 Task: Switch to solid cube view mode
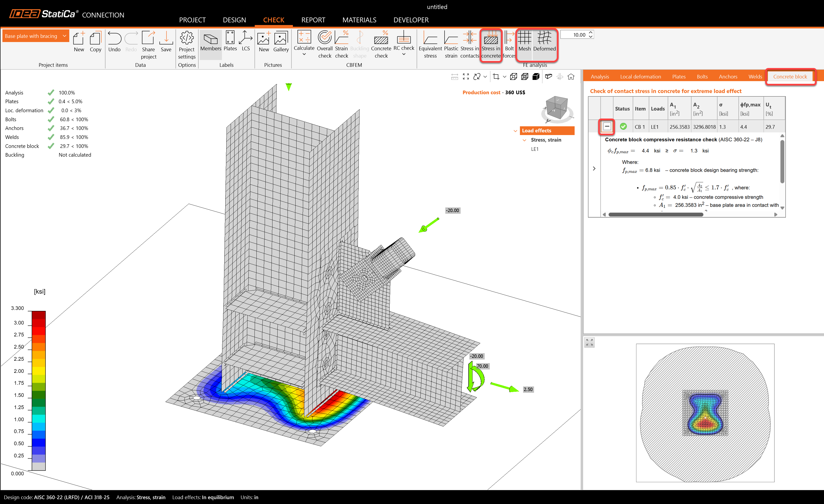tap(536, 77)
